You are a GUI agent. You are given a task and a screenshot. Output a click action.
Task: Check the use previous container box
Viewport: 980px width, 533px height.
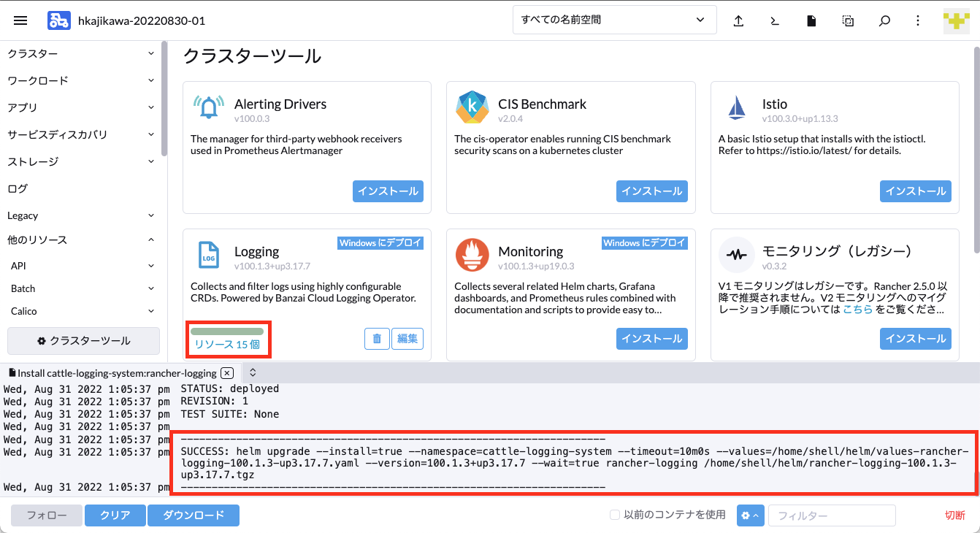615,515
